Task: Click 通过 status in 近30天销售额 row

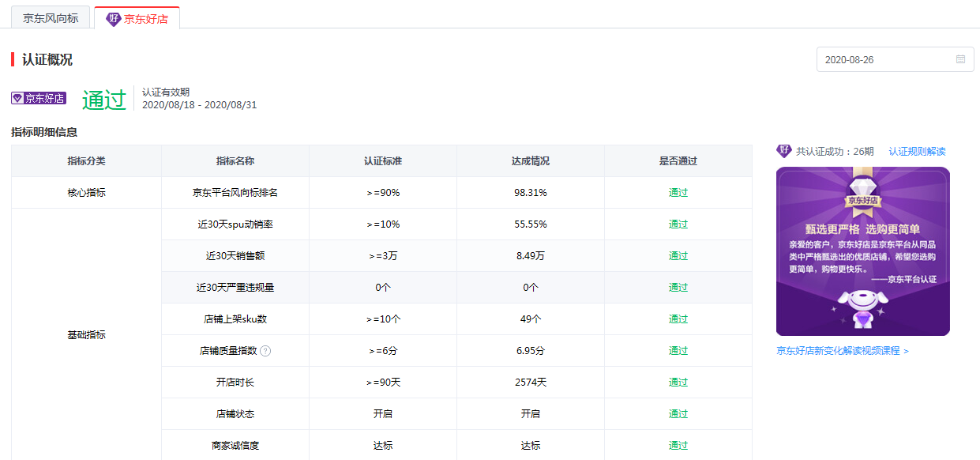Action: [678, 256]
